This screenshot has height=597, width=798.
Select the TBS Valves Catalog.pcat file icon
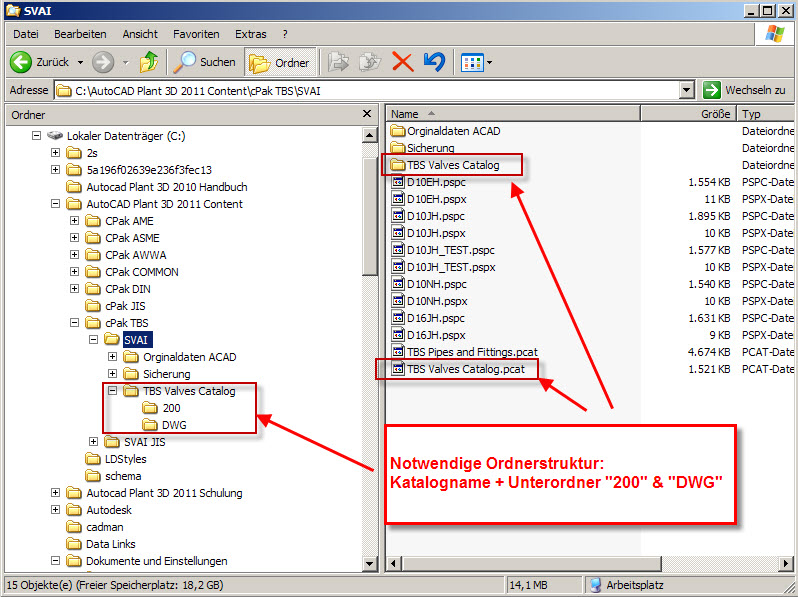click(x=397, y=369)
